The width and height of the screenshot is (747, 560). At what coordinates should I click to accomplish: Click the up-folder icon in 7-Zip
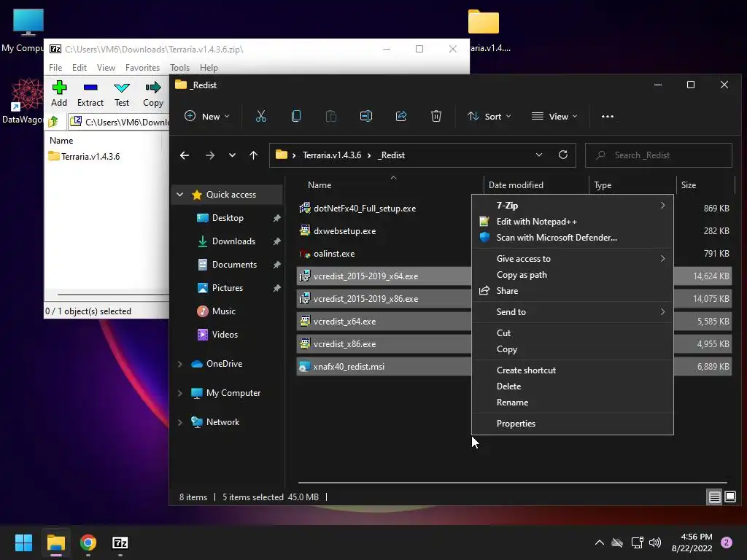click(x=53, y=122)
